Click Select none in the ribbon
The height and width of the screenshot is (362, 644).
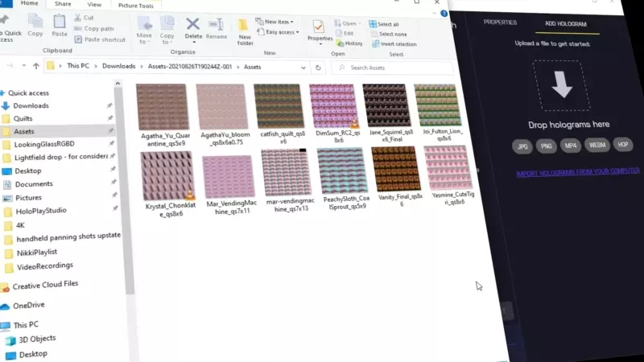click(389, 34)
